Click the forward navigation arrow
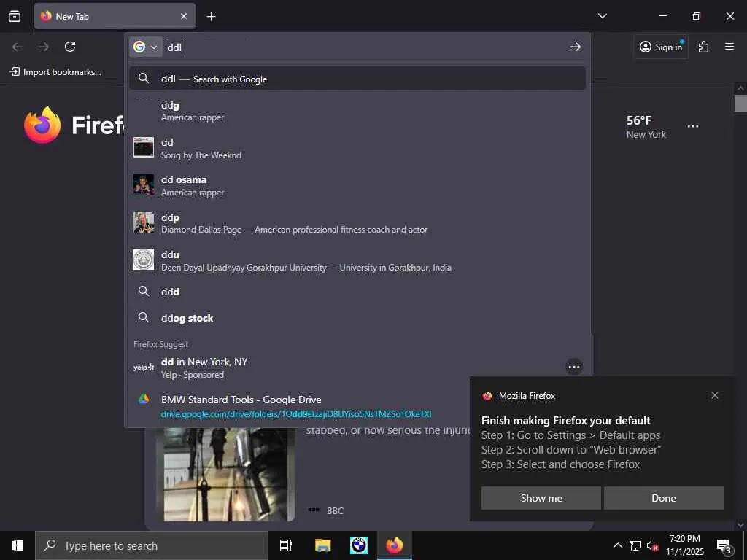 (x=44, y=47)
